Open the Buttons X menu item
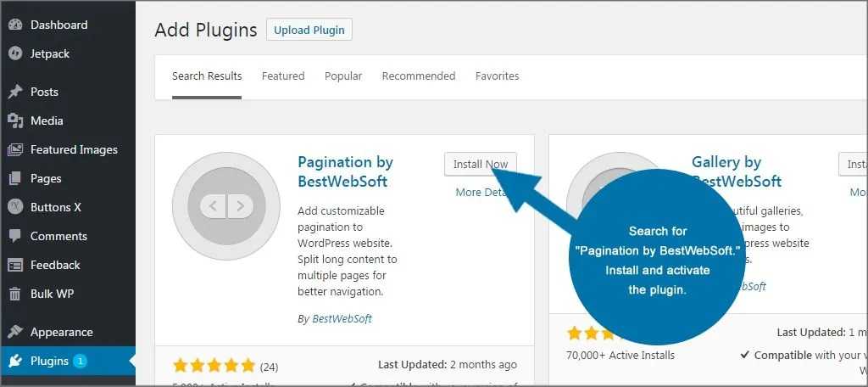 [x=55, y=207]
